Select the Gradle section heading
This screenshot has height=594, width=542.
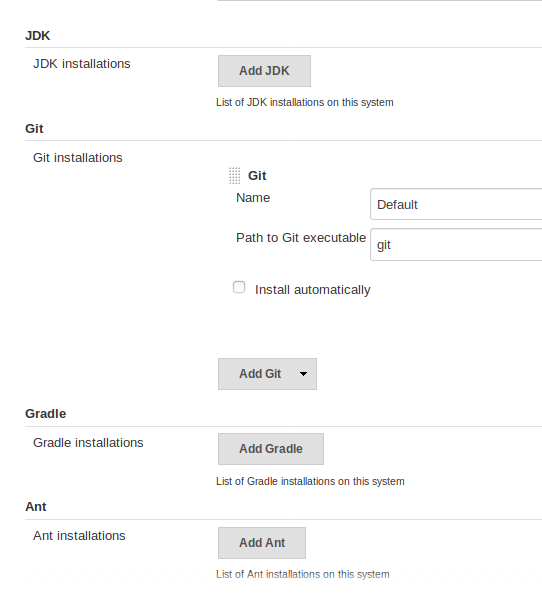tap(45, 414)
